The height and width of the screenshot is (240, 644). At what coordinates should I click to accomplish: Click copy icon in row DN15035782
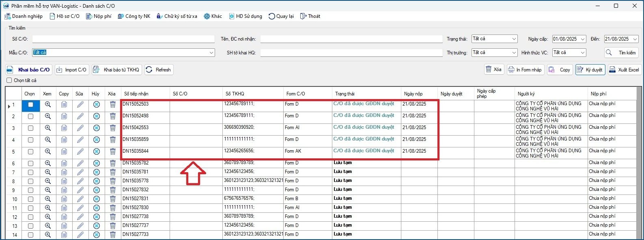click(x=64, y=164)
